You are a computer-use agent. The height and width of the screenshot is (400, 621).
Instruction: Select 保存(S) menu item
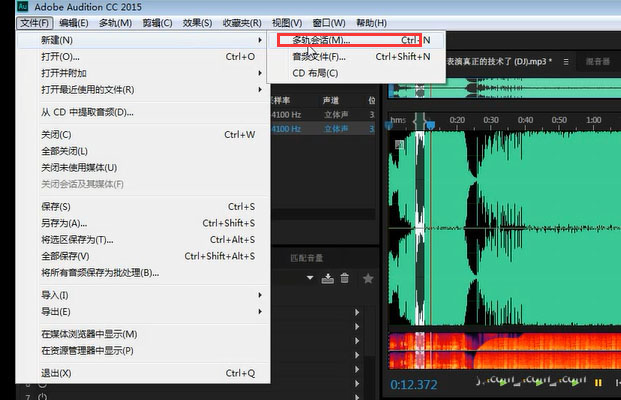click(x=143, y=207)
